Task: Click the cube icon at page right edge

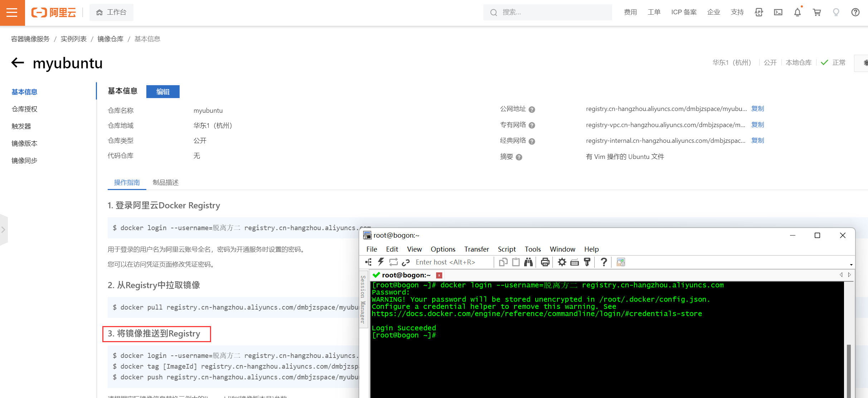Action: click(x=865, y=63)
